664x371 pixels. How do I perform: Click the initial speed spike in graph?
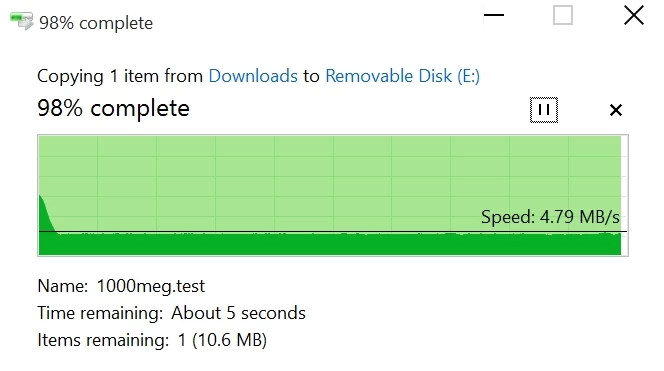click(46, 213)
